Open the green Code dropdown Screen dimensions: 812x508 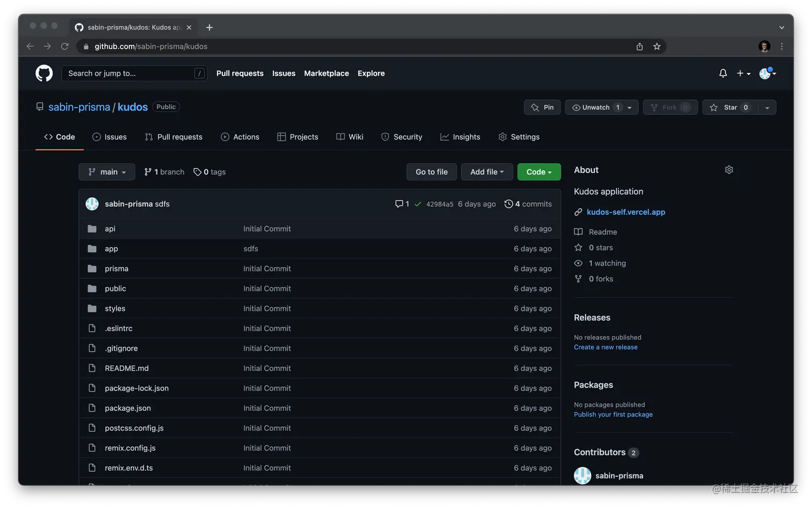tap(539, 172)
